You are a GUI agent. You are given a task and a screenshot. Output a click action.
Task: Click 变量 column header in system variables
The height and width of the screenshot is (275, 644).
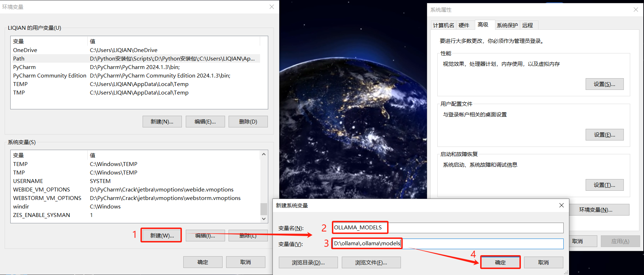click(x=49, y=155)
